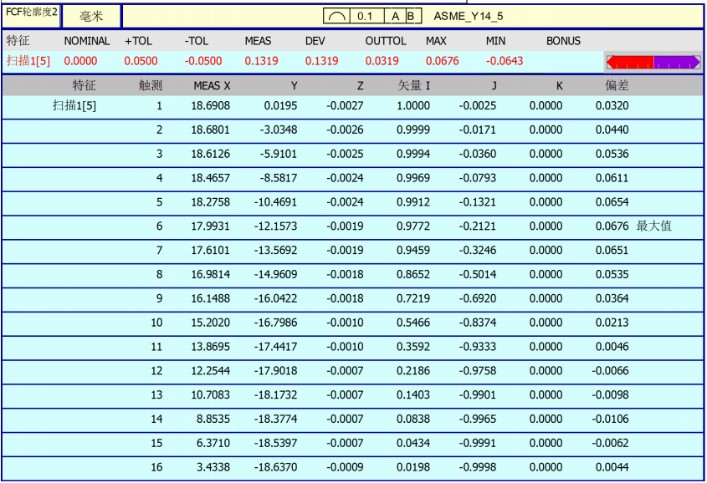
Task: Click the profile tolerance symbol in feature control frame
Action: coord(337,16)
